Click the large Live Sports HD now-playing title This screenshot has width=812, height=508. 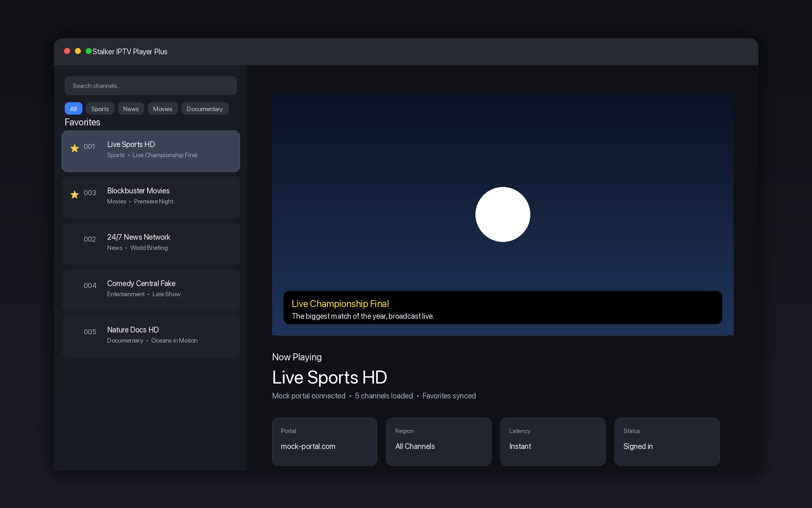pos(330,377)
